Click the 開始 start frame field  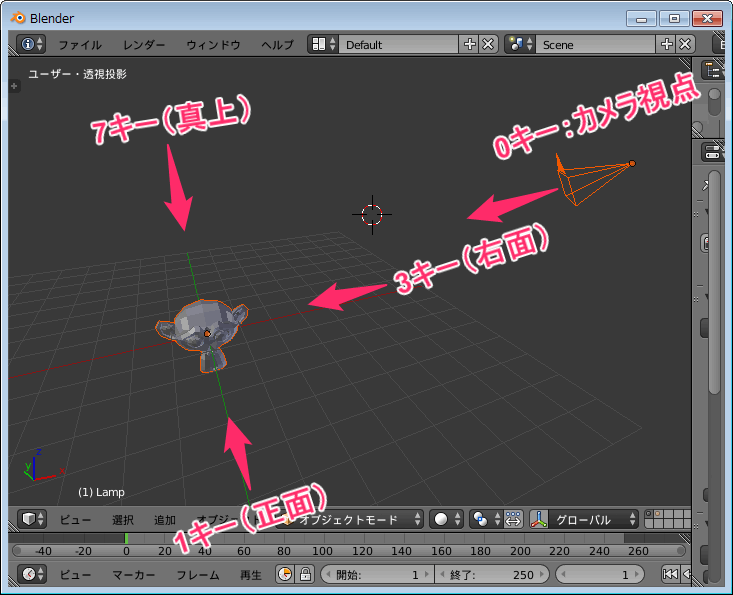coord(377,574)
